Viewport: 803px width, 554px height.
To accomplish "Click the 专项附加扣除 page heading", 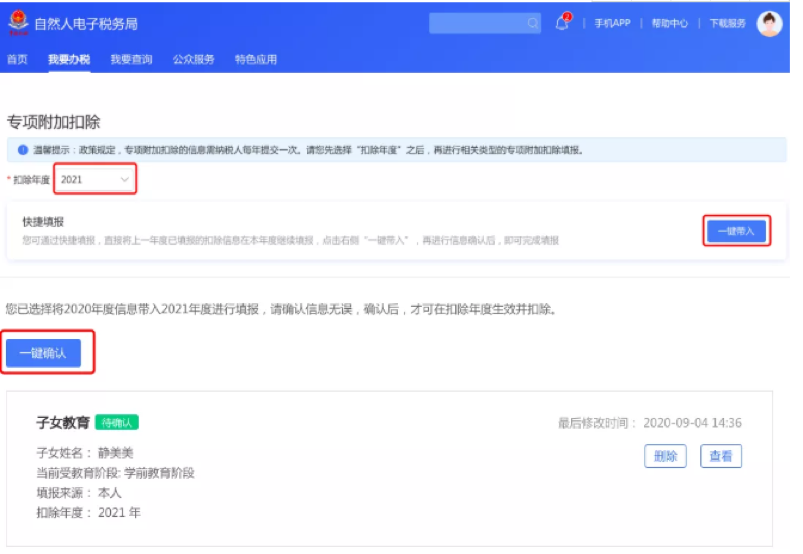I will (x=54, y=122).
